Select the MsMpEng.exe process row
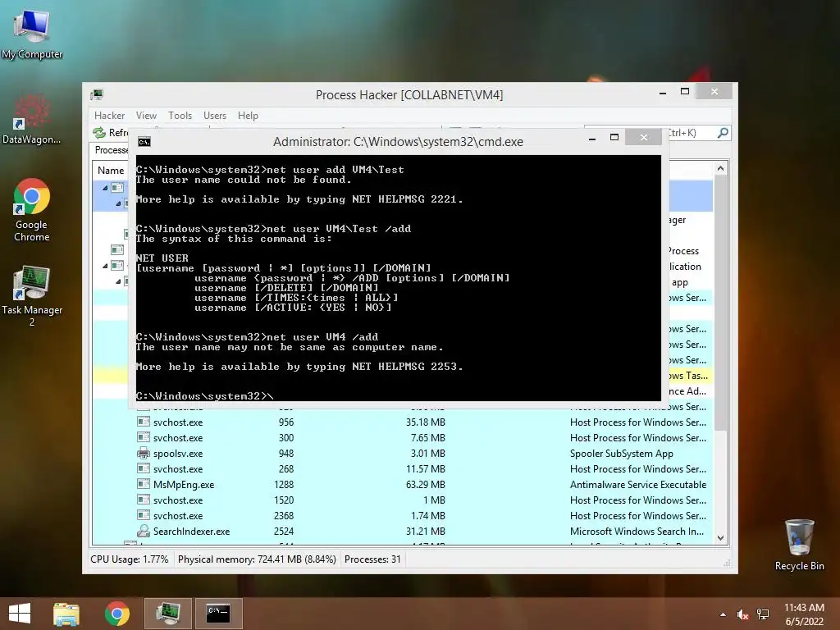Viewport: 840px width, 630px height. click(x=402, y=484)
